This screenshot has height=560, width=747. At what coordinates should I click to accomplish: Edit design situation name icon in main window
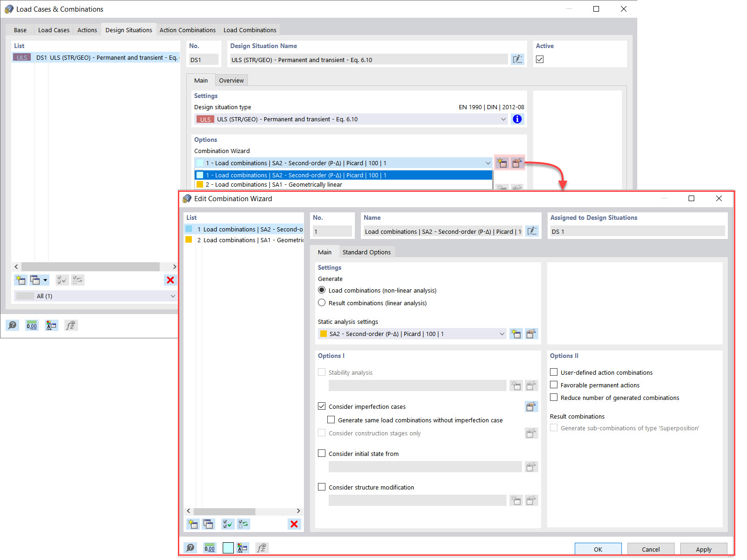(517, 59)
